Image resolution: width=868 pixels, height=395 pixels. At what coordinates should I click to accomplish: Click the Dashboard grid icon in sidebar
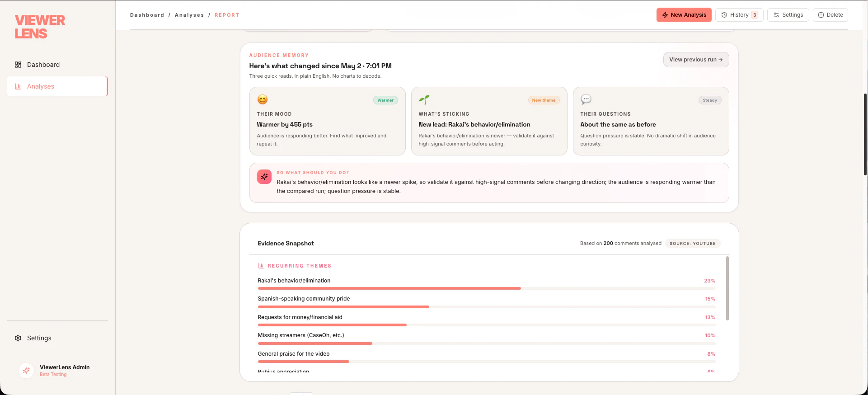[18, 65]
